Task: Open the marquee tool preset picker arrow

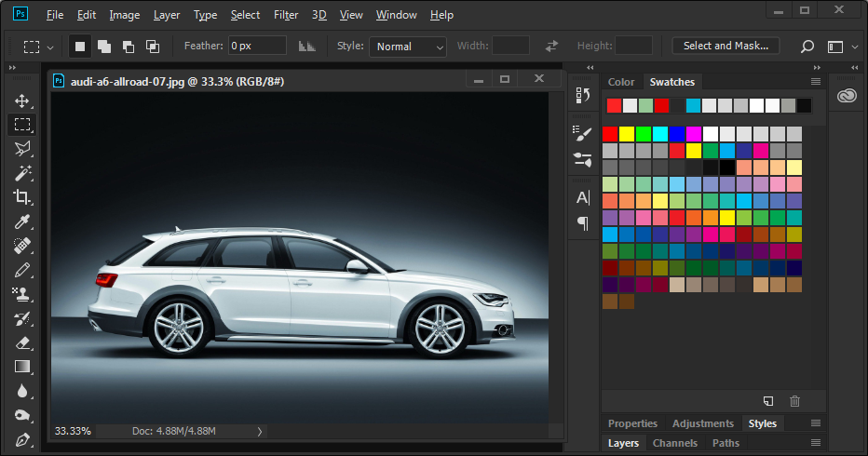Action: point(50,47)
